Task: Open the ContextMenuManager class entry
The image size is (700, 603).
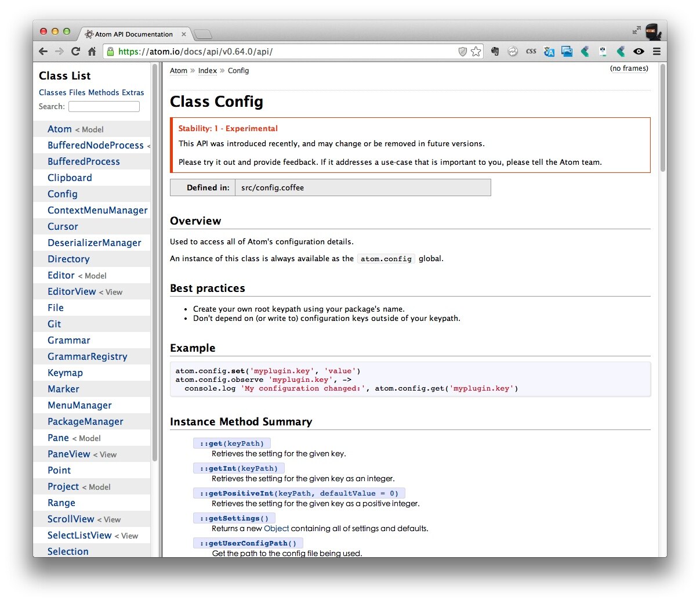Action: tap(97, 210)
